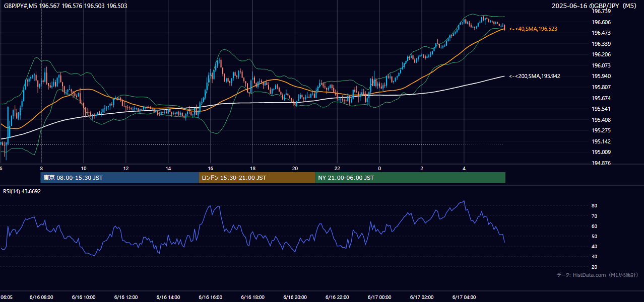Click the 6/16 12:00 date label

126,297
